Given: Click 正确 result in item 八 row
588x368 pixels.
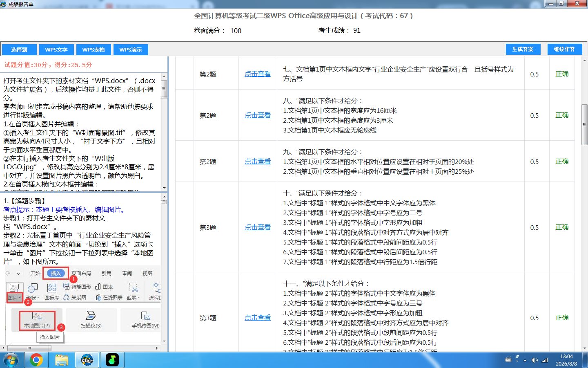Looking at the screenshot, I should tap(562, 115).
